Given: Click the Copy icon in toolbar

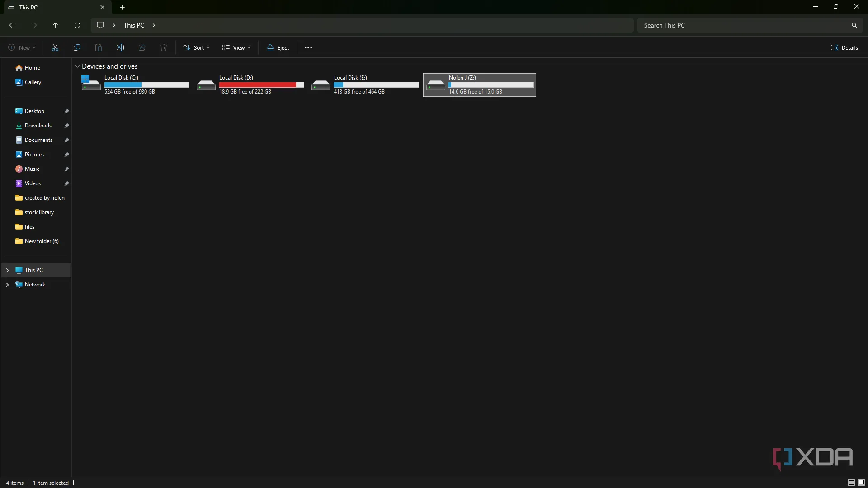Looking at the screenshot, I should point(77,47).
